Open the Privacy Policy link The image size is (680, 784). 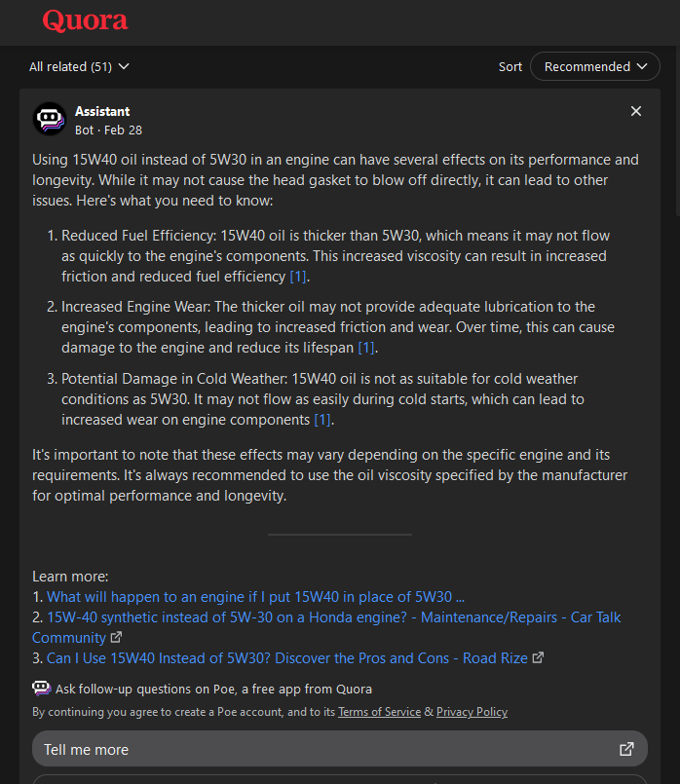pos(472,712)
